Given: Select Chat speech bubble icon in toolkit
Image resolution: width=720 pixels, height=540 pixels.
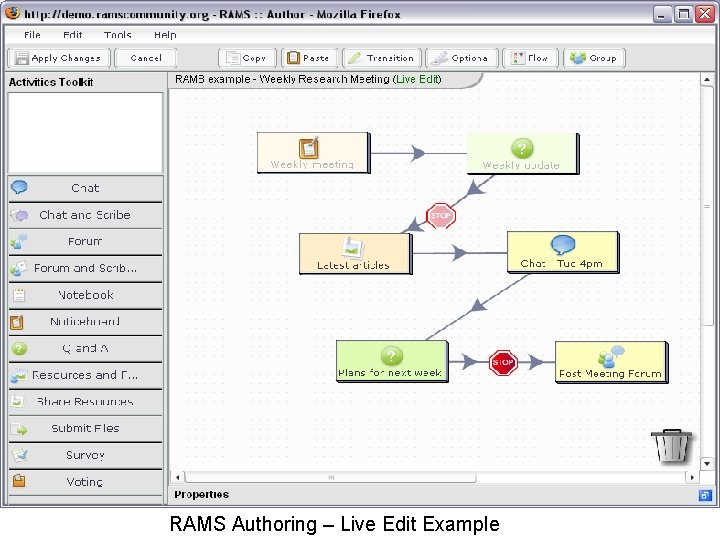Looking at the screenshot, I should pyautogui.click(x=19, y=187).
